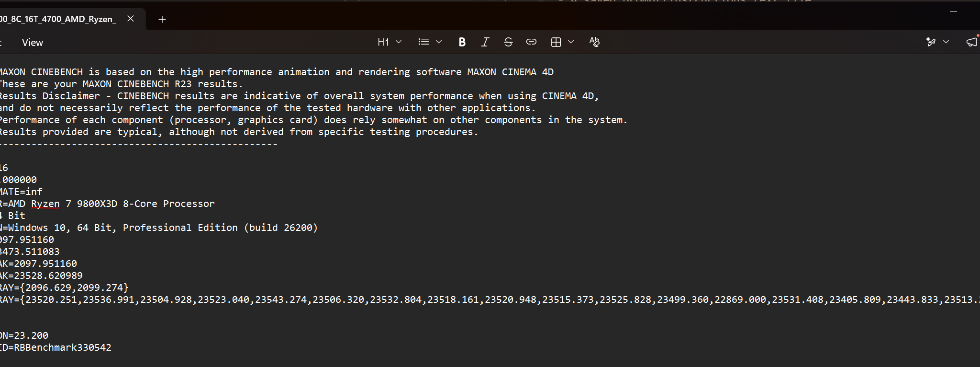Click the '9800X3D 8-Core Processor' text
This screenshot has width=980, height=367.
pos(146,204)
